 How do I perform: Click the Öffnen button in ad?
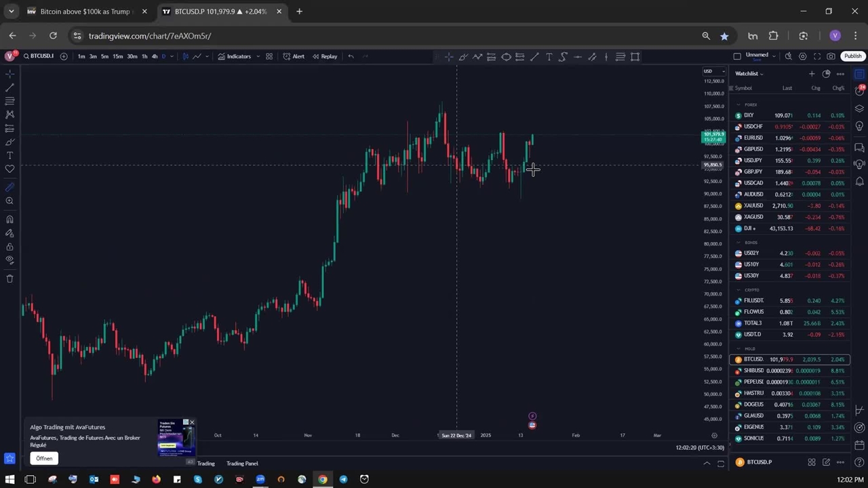(44, 458)
